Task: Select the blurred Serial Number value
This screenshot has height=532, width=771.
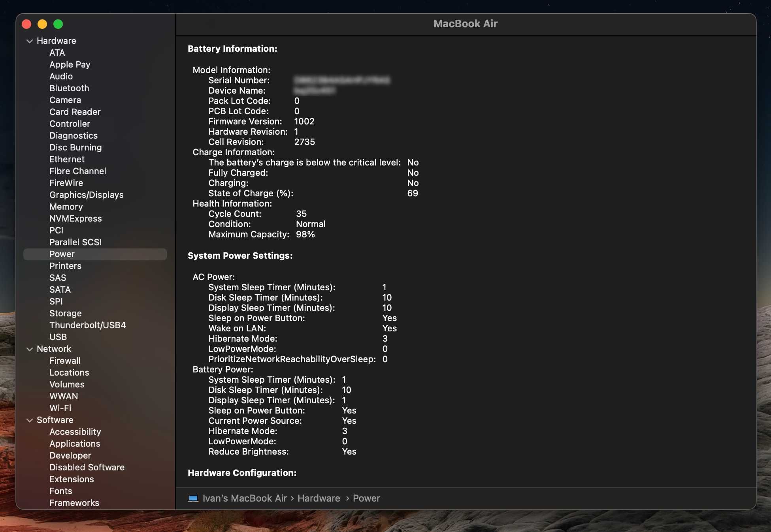Action: [x=342, y=80]
